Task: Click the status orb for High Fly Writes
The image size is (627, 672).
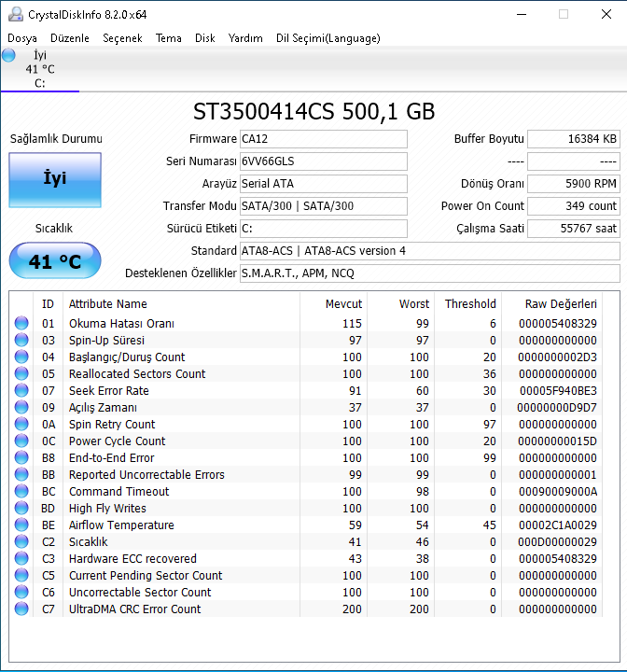Action: (21, 508)
